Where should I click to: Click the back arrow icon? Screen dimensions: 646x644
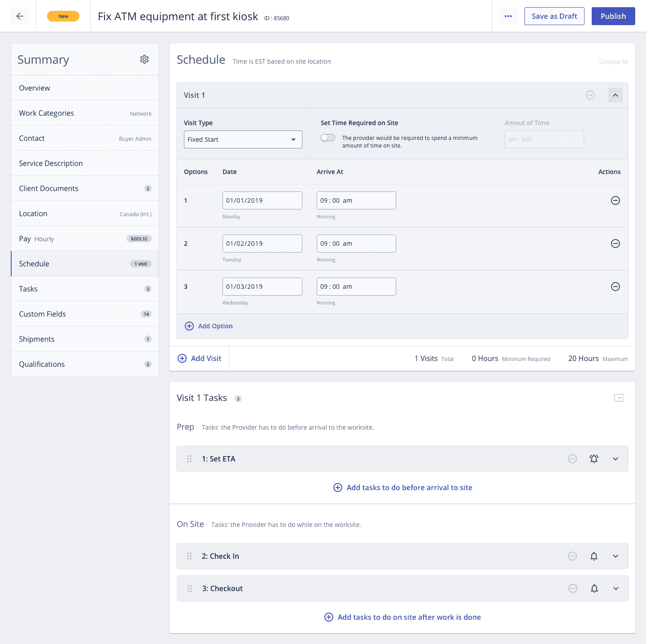20,16
